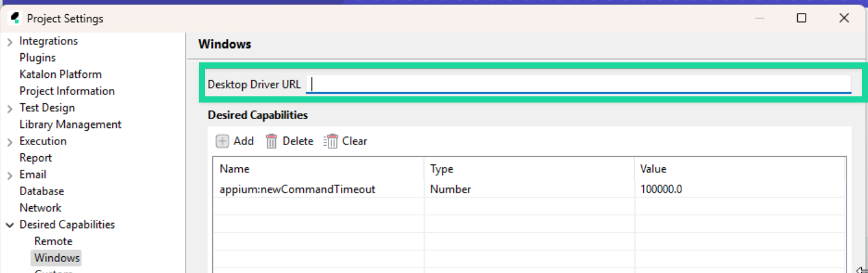
Task: Open Network settings
Action: coord(41,208)
